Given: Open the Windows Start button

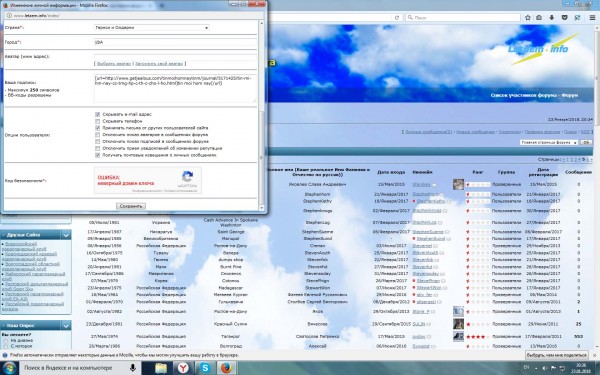Looking at the screenshot, I should coord(9,368).
